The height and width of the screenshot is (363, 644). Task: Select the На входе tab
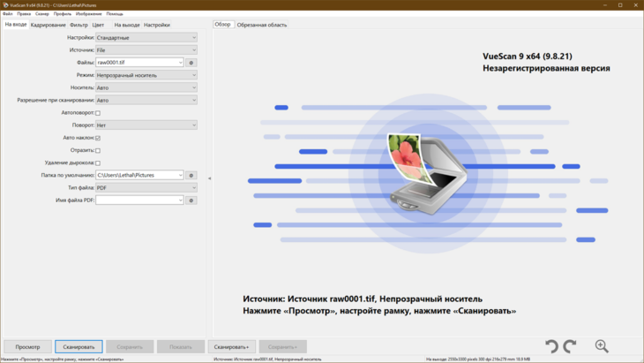tap(16, 25)
